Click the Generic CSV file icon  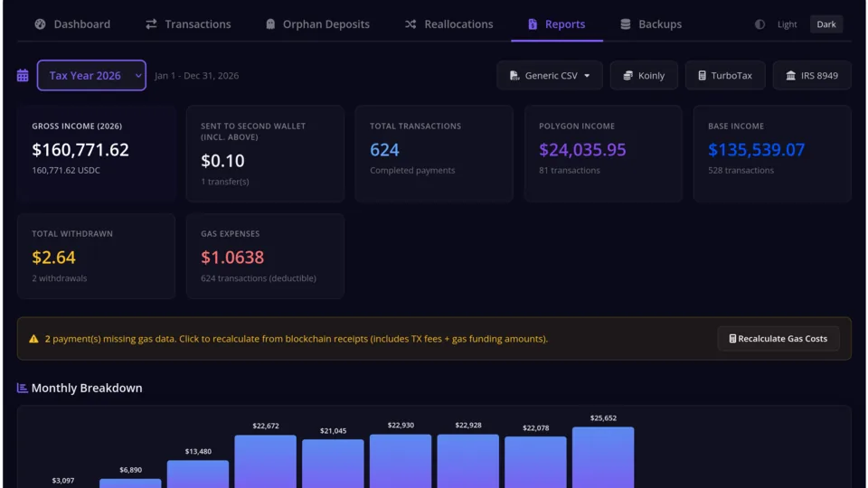coord(514,75)
